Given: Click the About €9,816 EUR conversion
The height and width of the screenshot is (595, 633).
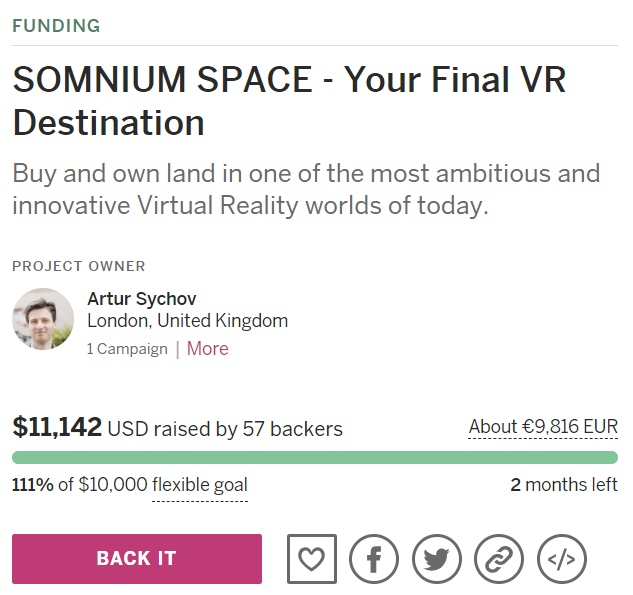Looking at the screenshot, I should point(543,427).
